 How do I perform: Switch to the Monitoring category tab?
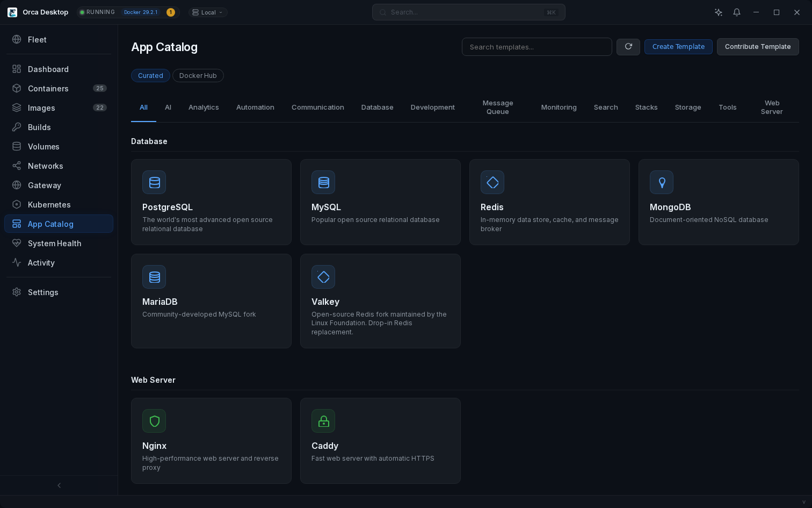pos(559,108)
